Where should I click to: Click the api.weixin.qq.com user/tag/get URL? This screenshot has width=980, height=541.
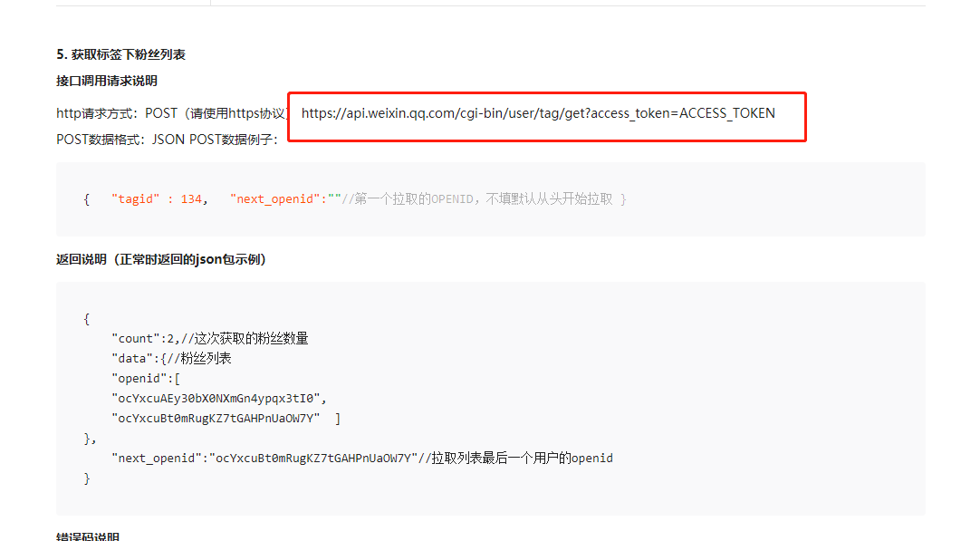pyautogui.click(x=538, y=113)
